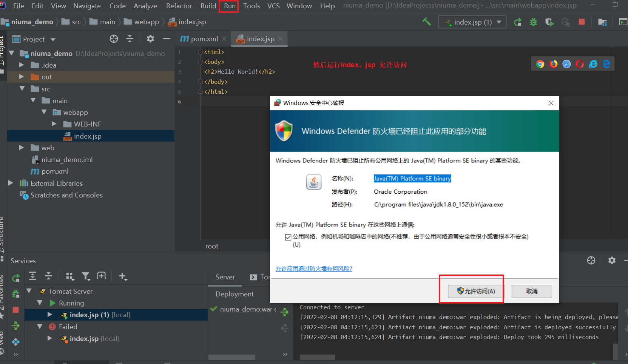
Task: Click the Services crosshair icon near the gear
Action: pos(591,260)
